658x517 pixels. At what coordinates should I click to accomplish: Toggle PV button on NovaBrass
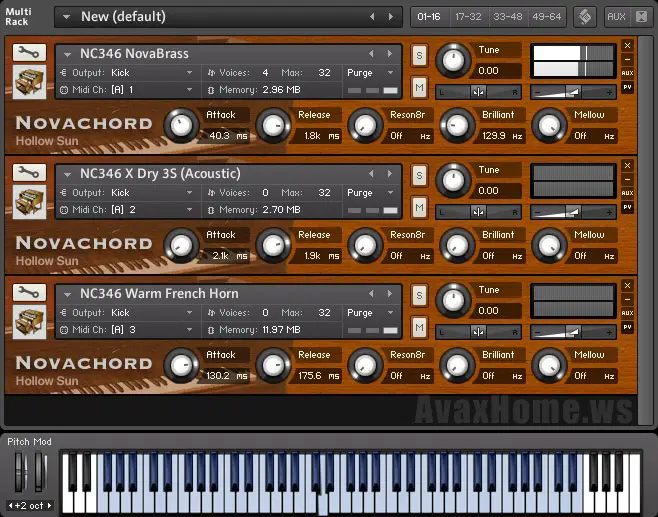[x=627, y=87]
